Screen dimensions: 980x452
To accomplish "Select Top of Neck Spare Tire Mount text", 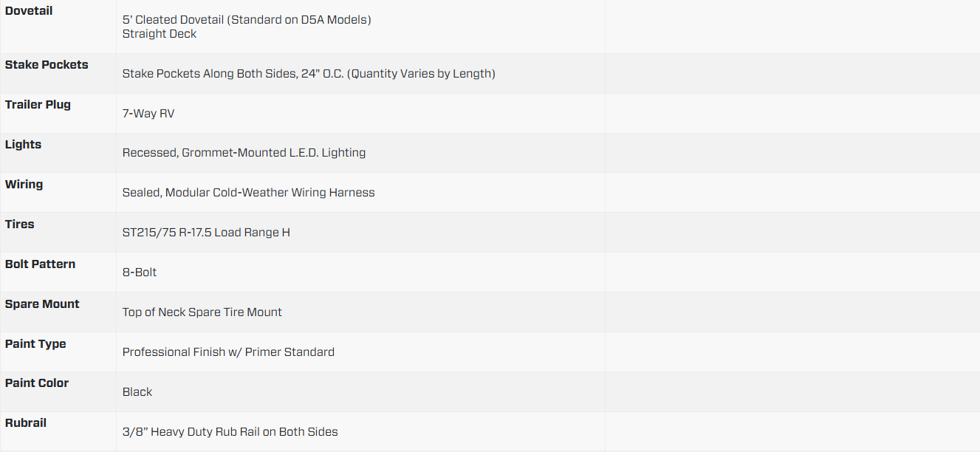I will (x=202, y=312).
